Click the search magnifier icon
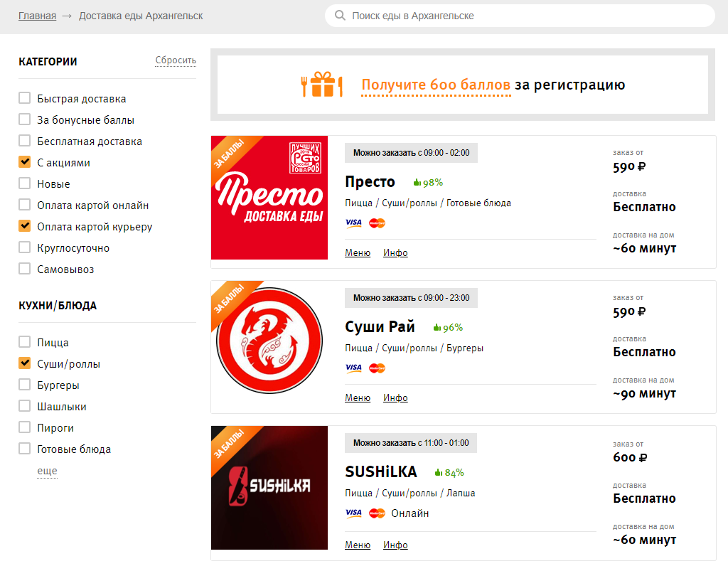Image resolution: width=728 pixels, height=571 pixels. click(x=340, y=16)
